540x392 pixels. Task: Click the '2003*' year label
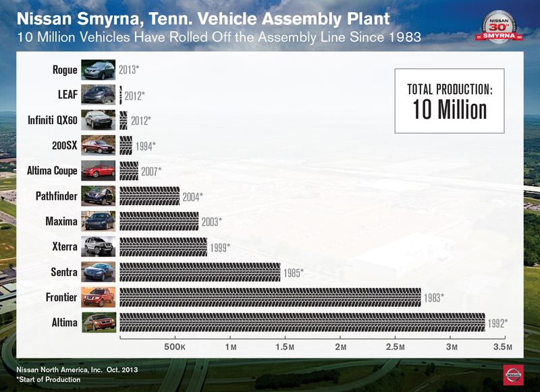coord(212,222)
